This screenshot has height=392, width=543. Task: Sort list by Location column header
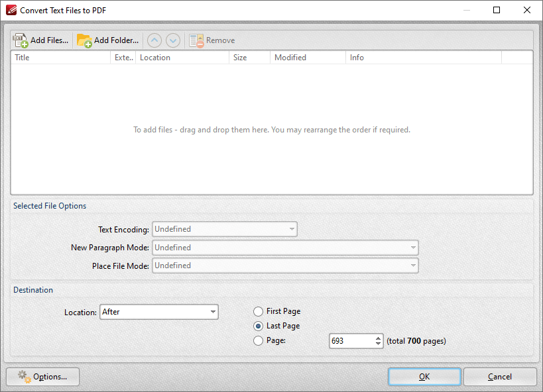tap(182, 58)
